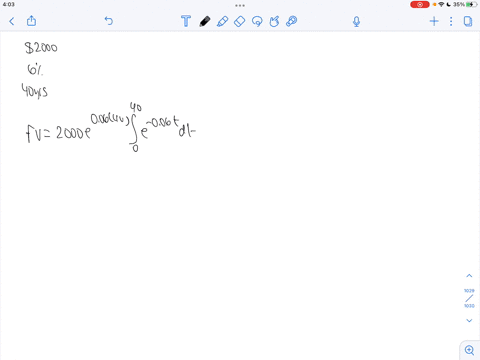Tap the Wi-Fi status icon
The image size is (480, 360).
pyautogui.click(x=442, y=5)
